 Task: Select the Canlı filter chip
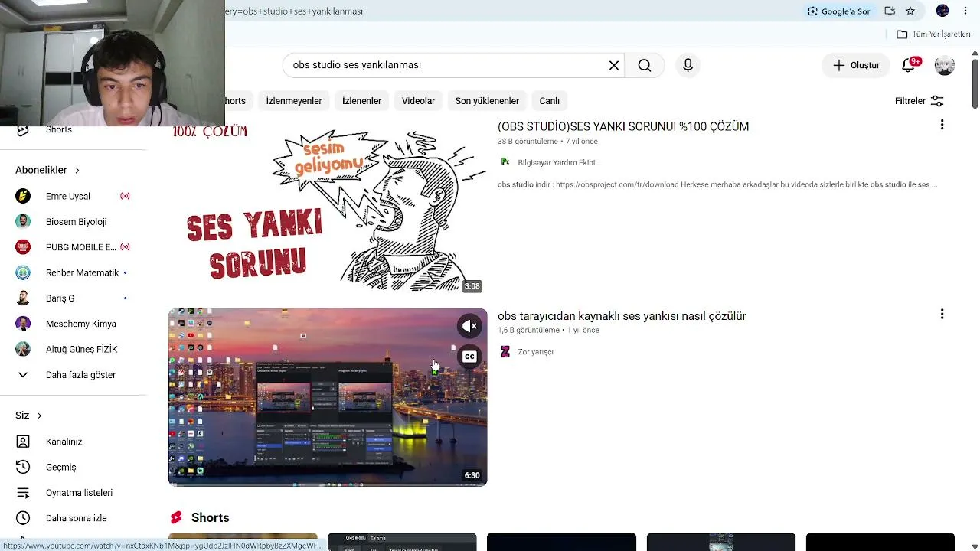pyautogui.click(x=549, y=101)
